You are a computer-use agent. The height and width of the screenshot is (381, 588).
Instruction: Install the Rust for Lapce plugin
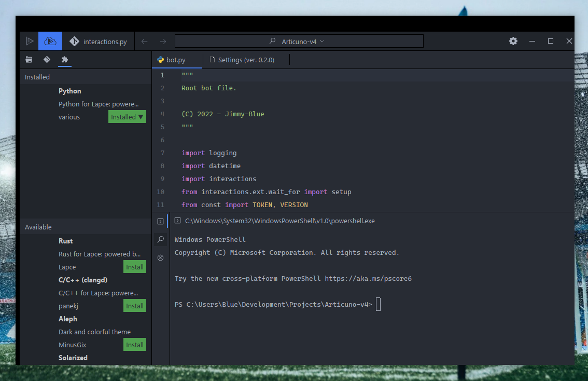(134, 266)
